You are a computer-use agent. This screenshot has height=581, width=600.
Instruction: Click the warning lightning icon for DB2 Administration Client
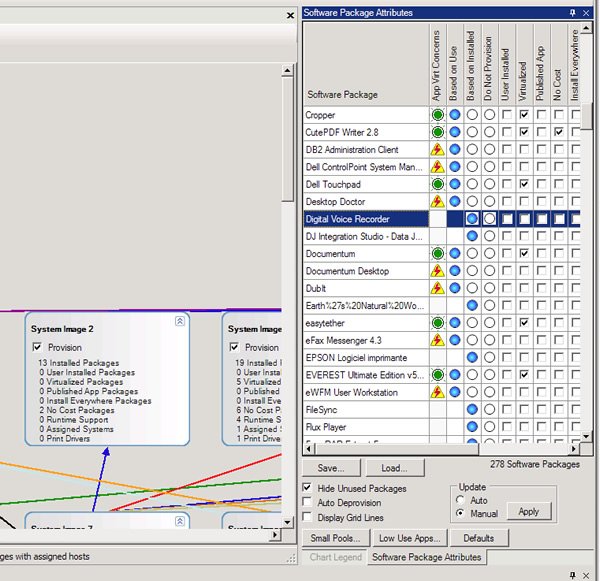pos(437,149)
